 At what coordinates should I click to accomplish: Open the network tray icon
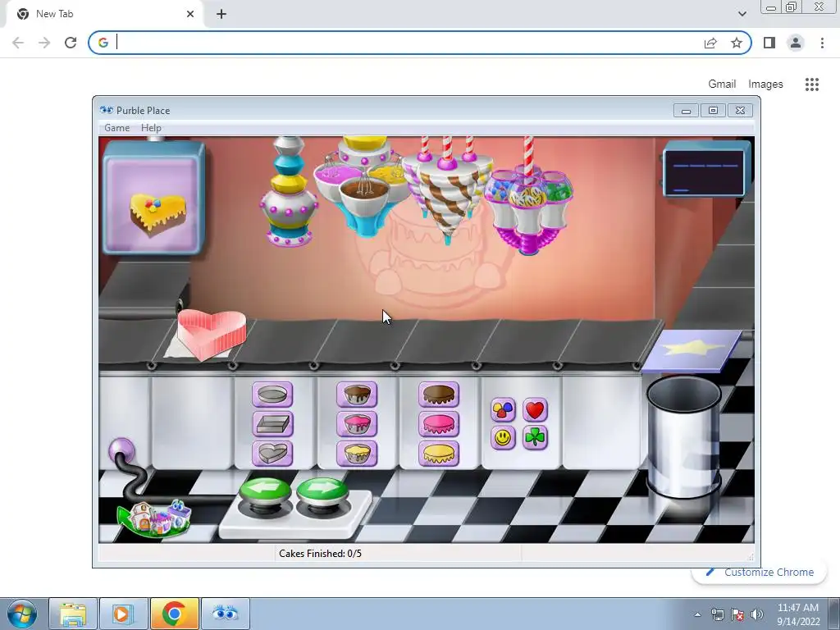click(717, 614)
